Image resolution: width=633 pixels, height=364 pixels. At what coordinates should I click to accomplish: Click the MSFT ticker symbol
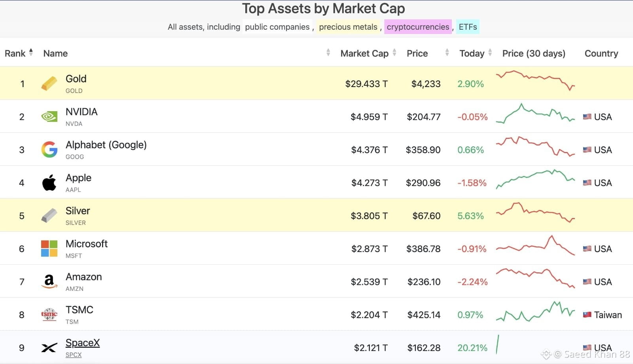74,256
